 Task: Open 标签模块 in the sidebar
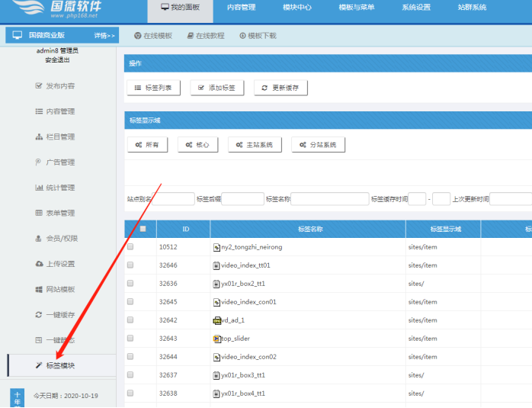click(55, 365)
